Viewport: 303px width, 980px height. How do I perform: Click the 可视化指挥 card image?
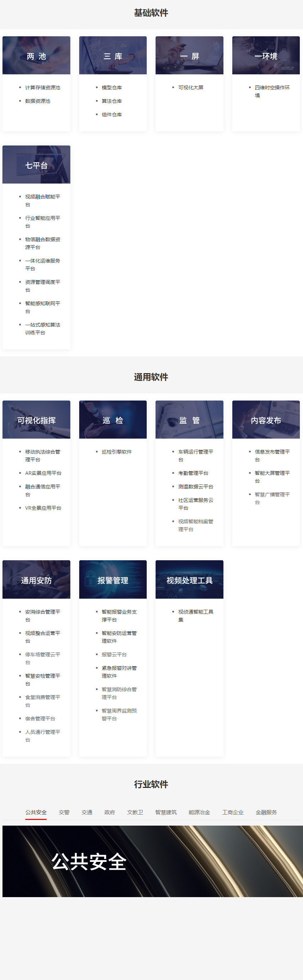(37, 420)
